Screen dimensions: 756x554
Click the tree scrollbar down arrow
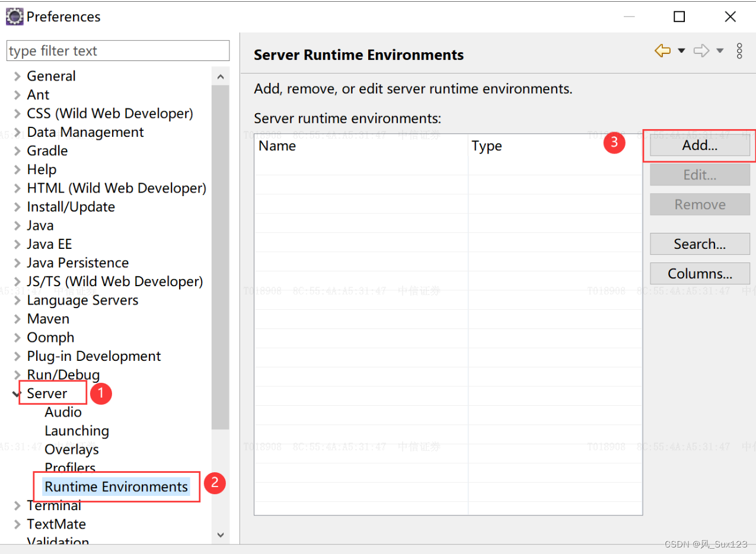coord(221,534)
